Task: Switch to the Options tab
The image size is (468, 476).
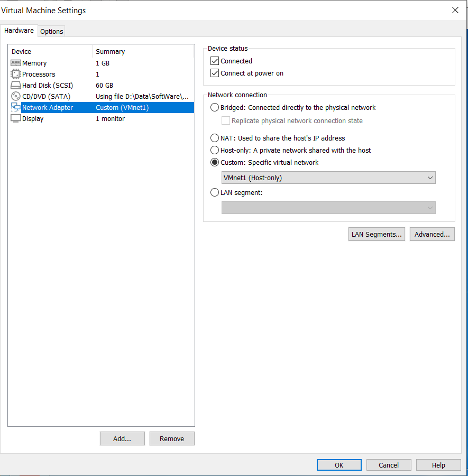Action: tap(51, 31)
